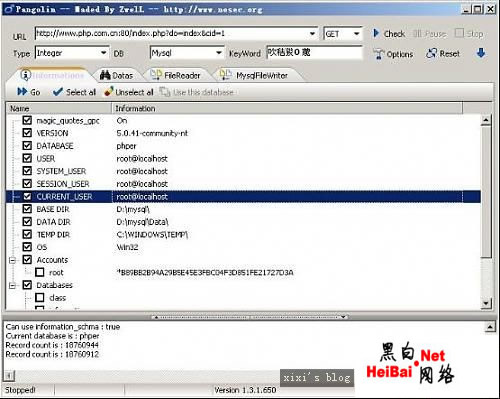Click the info list vertical scrollbar thumb
500x399 pixels.
pyautogui.click(x=486, y=191)
